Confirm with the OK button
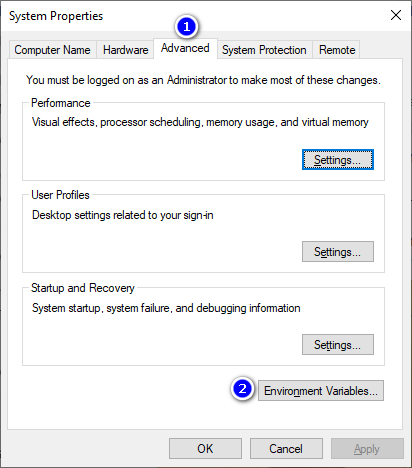 pyautogui.click(x=205, y=449)
